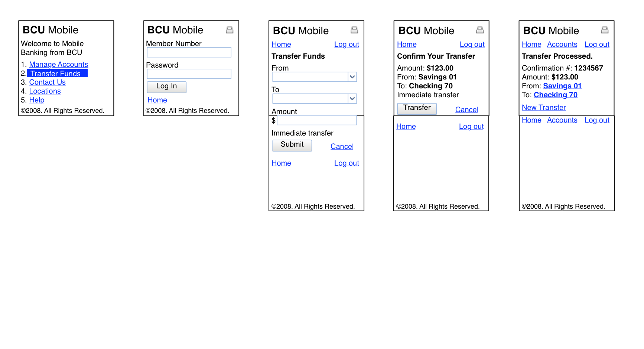The image size is (644, 349).
Task: Select Manage Accounts from the welcome menu
Action: [x=58, y=64]
